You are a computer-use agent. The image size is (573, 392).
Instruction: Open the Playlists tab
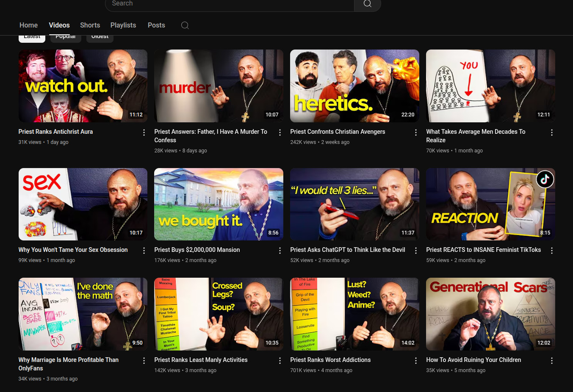click(x=123, y=25)
